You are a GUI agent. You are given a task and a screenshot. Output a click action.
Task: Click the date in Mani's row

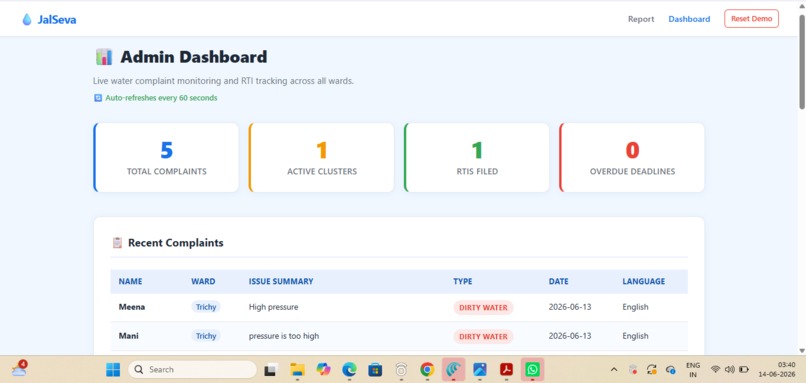click(570, 336)
